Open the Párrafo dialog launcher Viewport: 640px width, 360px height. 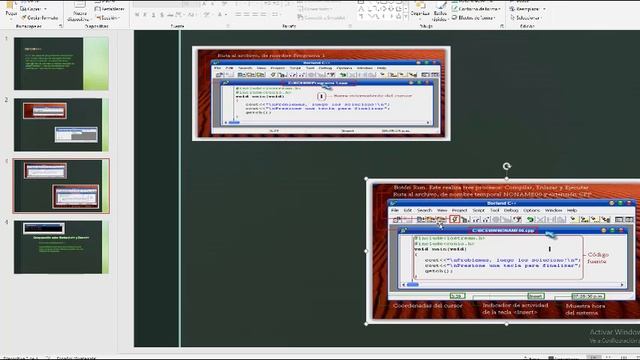click(350, 26)
